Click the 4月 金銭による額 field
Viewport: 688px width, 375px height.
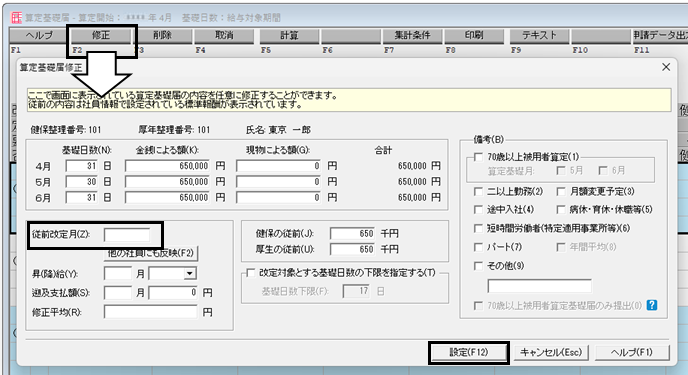pyautogui.click(x=168, y=166)
